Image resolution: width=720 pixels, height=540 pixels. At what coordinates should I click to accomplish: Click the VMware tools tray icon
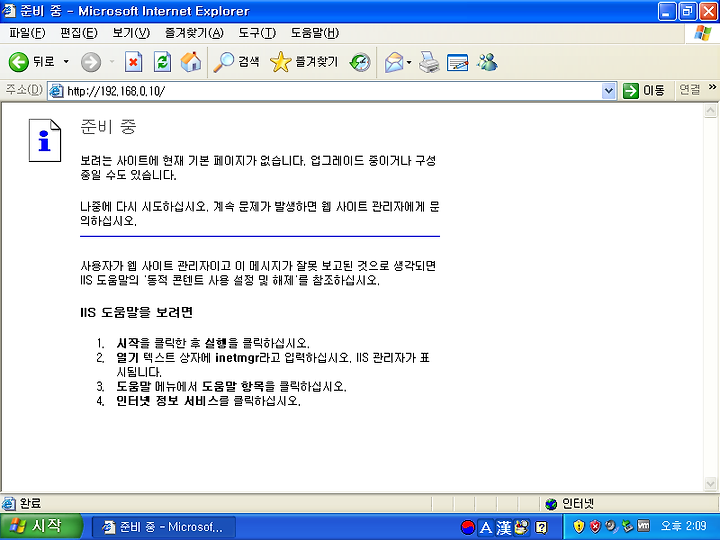pyautogui.click(x=644, y=526)
